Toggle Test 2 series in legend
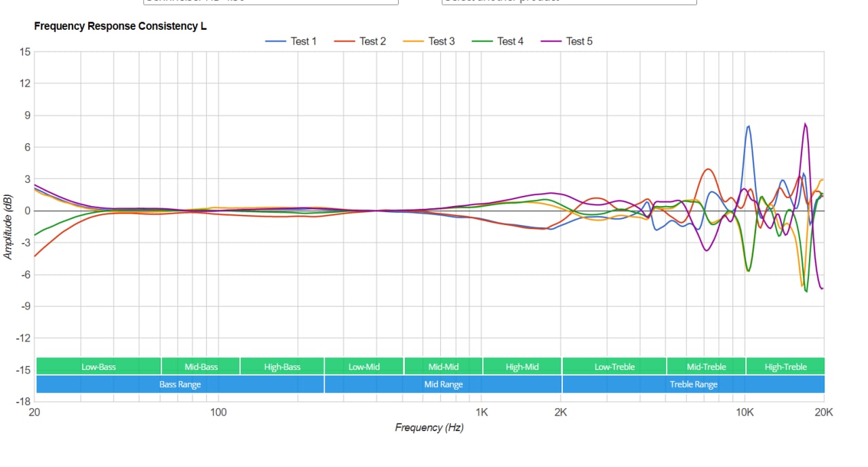The width and height of the screenshot is (868, 467). click(x=360, y=41)
